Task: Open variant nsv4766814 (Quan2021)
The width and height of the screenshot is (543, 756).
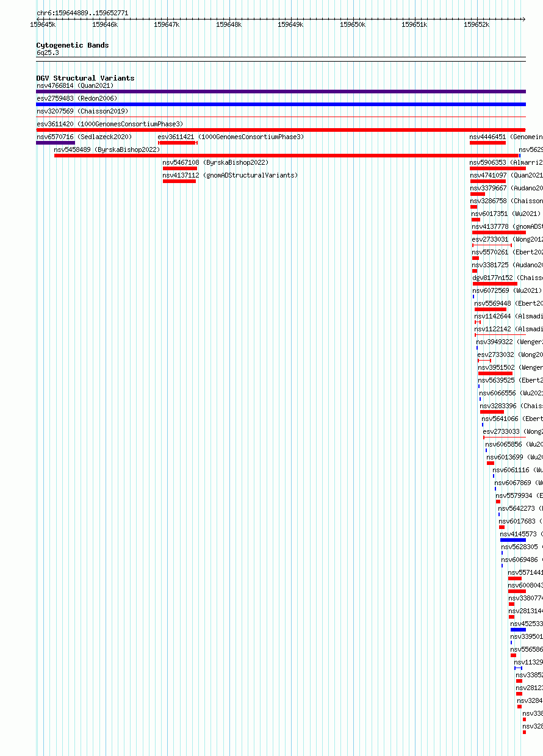Action: click(75, 85)
